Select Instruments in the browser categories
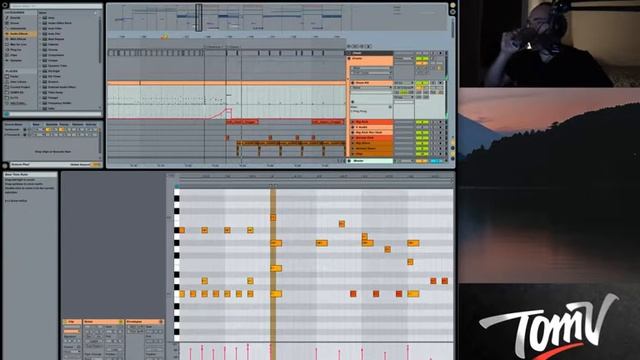Screen dimensions: 640x360 (x=18, y=29)
